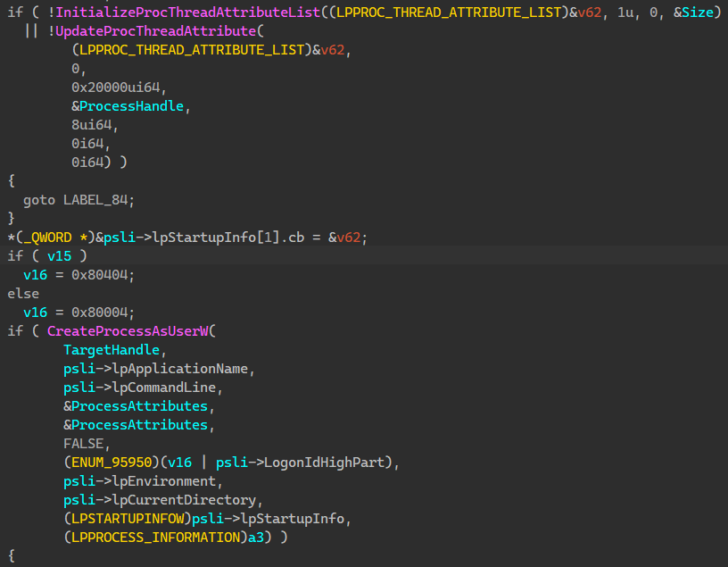Click the 1u argument on the first line
The image size is (728, 567).
(625, 13)
